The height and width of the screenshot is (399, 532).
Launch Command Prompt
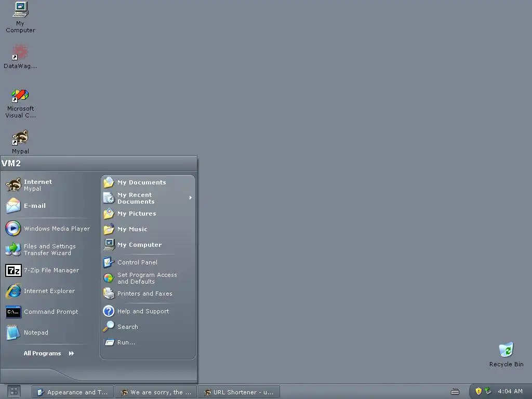47,312
